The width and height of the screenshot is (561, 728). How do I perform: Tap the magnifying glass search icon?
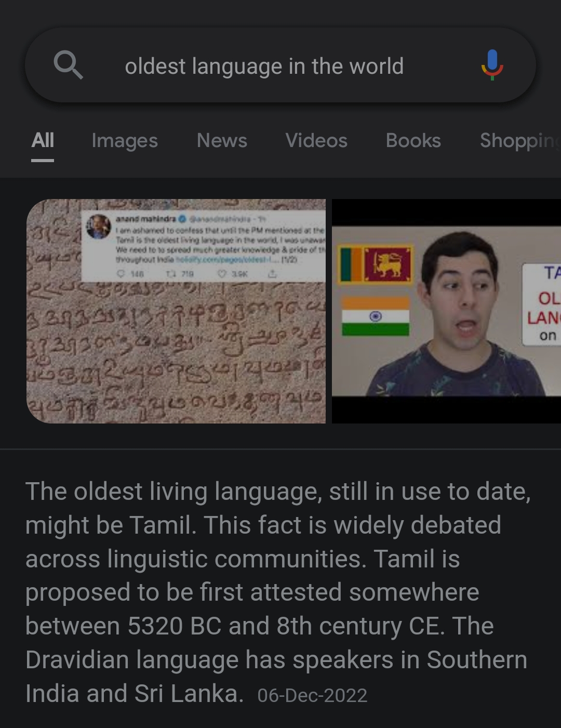tap(68, 65)
